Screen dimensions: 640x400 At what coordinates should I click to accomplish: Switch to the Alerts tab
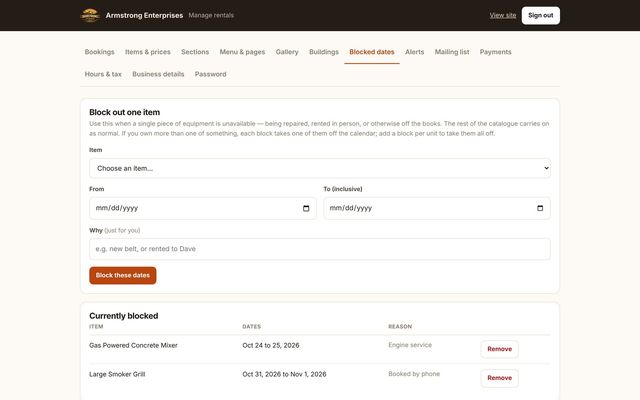(414, 52)
